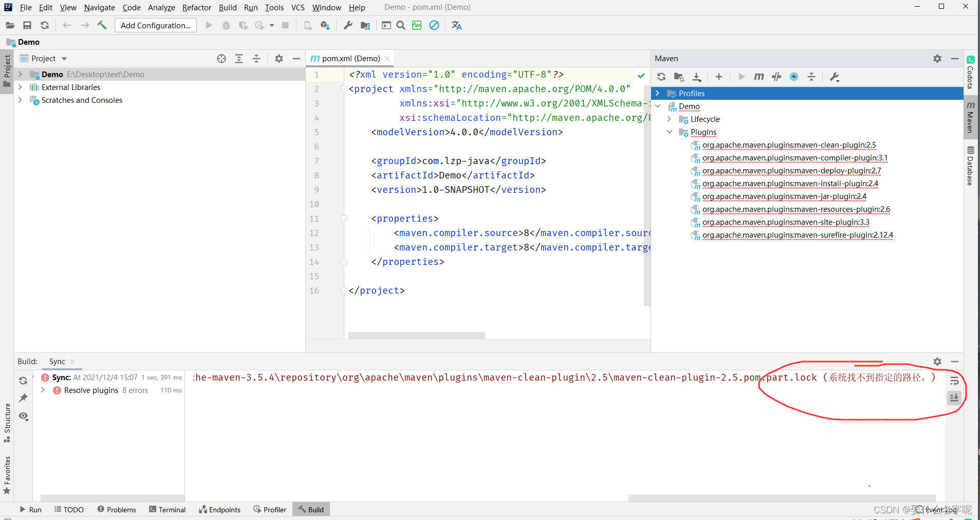Open the Terminal tool window button

[x=168, y=509]
